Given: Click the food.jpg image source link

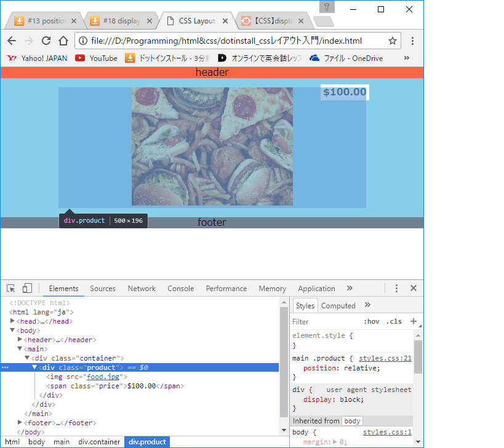Looking at the screenshot, I should (x=104, y=377).
